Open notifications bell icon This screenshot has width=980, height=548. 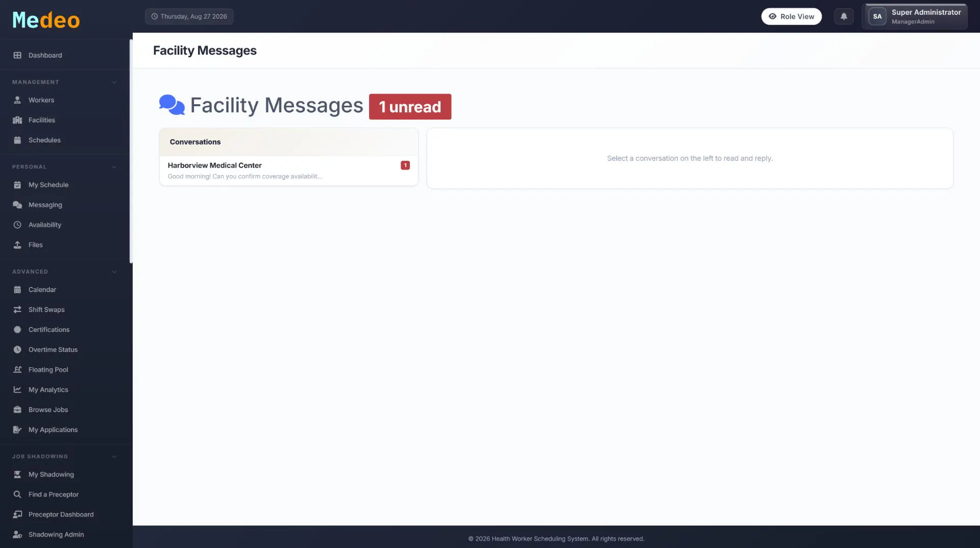(x=844, y=16)
